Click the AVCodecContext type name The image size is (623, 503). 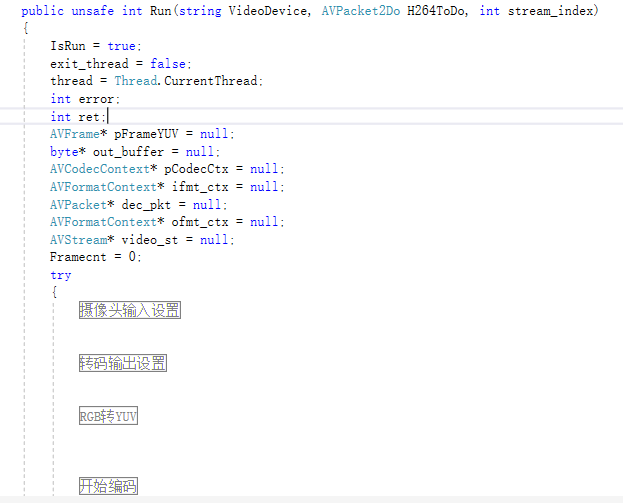click(x=100, y=169)
